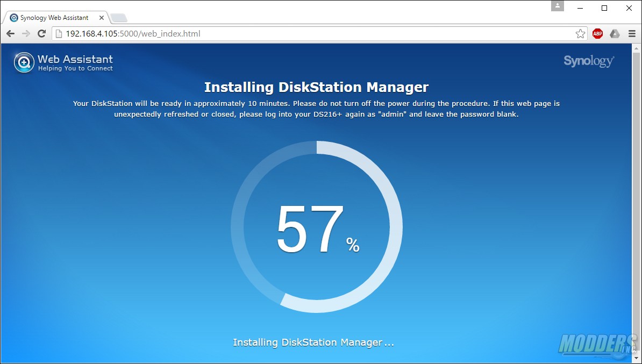
Task: Click the bottom status text Installing DiskStation Manager...
Action: [x=313, y=342]
